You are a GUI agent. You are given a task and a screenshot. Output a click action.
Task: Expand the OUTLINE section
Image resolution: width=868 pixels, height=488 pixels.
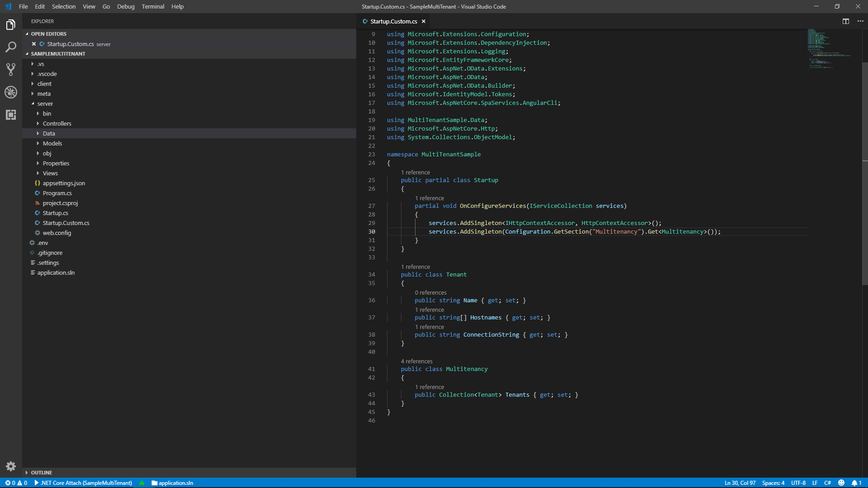click(x=42, y=473)
